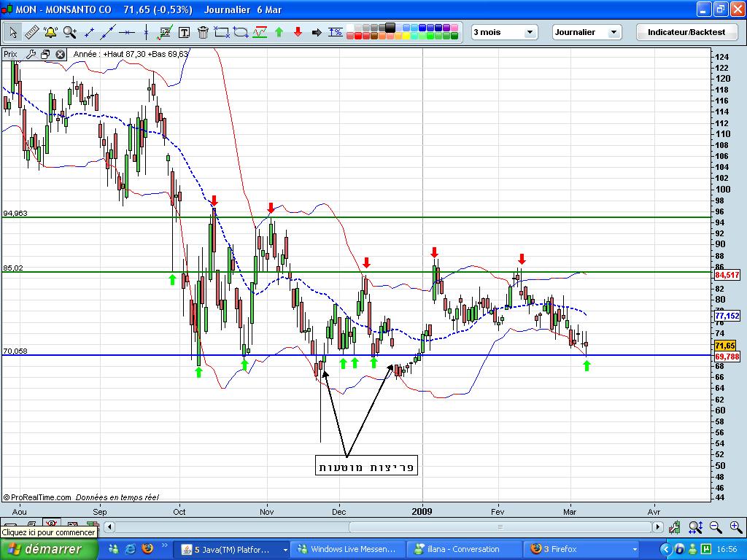Close the Prix panel with X icon

pos(60,54)
